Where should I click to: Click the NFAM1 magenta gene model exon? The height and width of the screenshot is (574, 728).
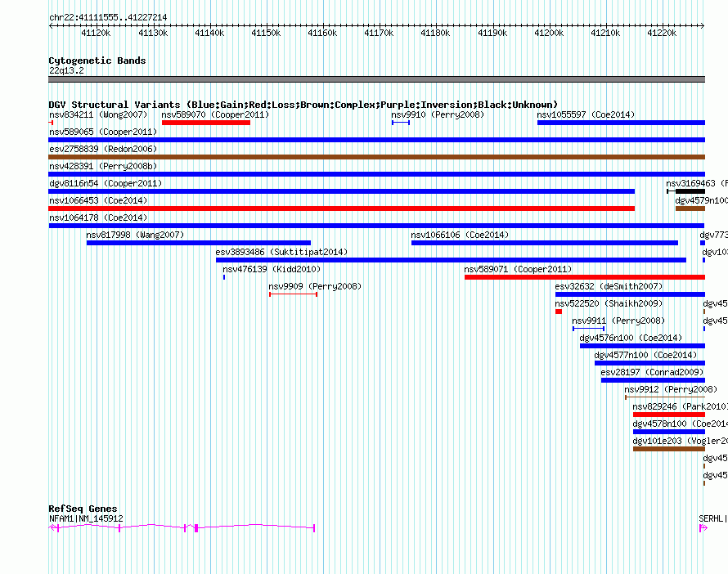pyautogui.click(x=196, y=528)
